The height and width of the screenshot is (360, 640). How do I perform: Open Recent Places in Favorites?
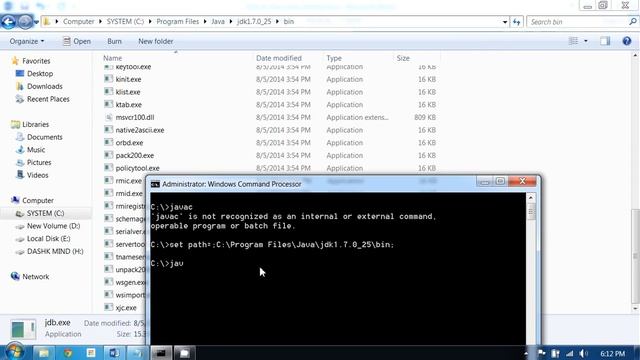(x=48, y=99)
